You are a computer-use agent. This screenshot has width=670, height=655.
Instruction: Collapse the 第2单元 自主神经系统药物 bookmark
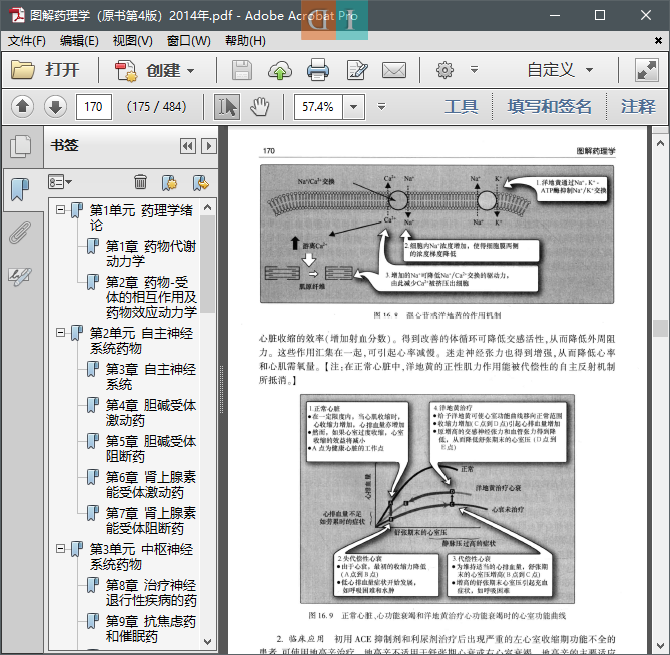coord(61,333)
